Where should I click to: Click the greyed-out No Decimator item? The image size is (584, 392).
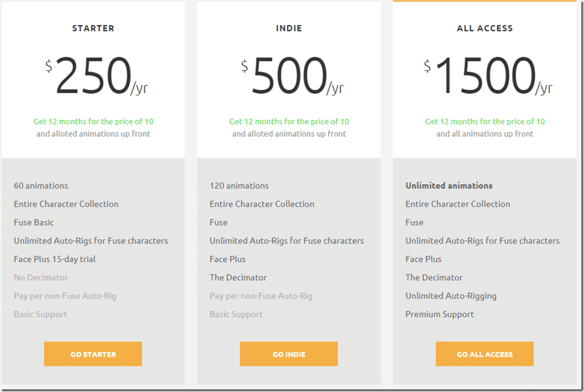coord(41,277)
